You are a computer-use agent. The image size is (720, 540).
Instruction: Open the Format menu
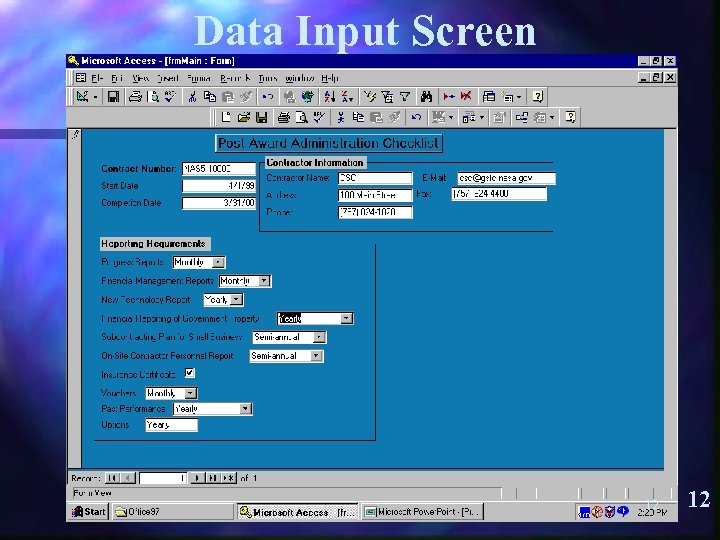(199, 79)
